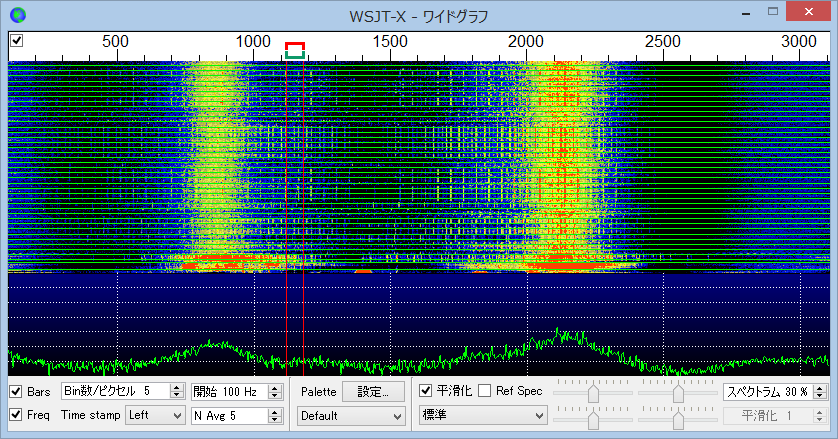Open the Default palette dropdown

351,416
